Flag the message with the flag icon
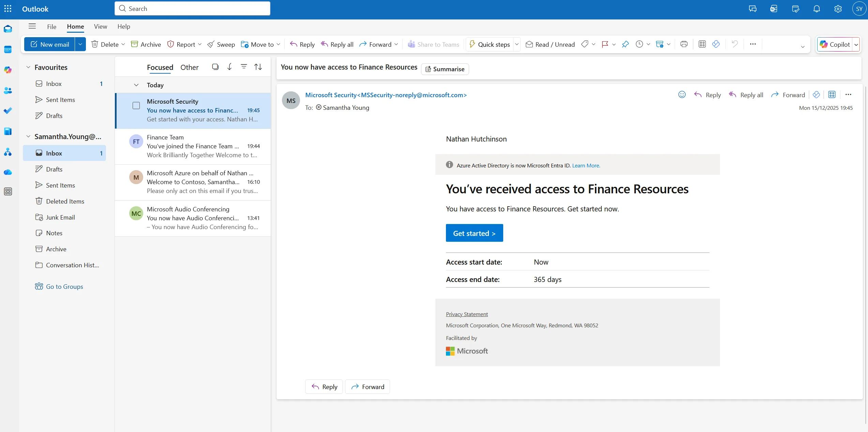Screen dimensions: 868x432 coord(605,44)
